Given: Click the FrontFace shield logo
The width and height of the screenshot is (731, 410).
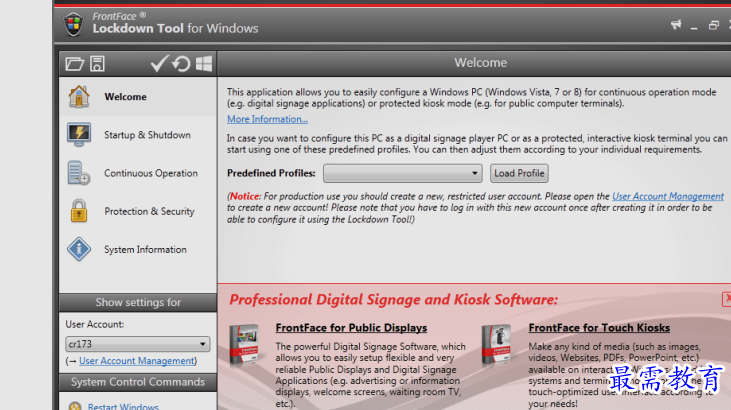Looking at the screenshot, I should (74, 24).
